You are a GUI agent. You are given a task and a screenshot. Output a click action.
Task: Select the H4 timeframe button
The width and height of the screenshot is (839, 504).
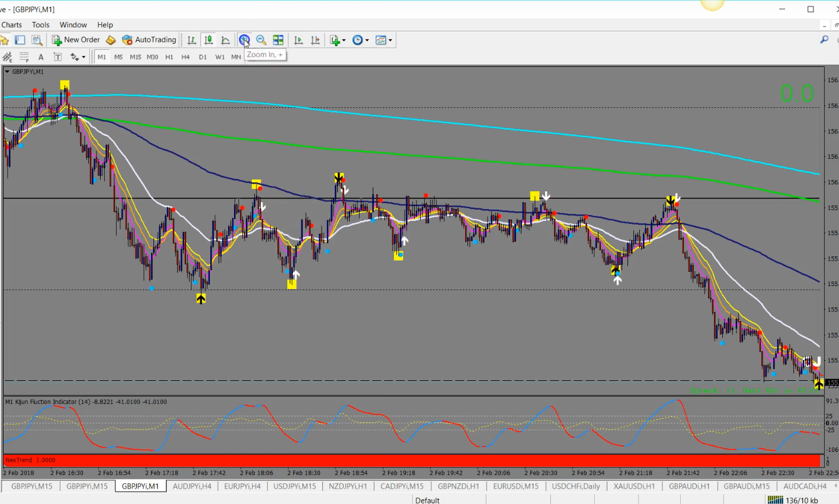[x=185, y=57]
